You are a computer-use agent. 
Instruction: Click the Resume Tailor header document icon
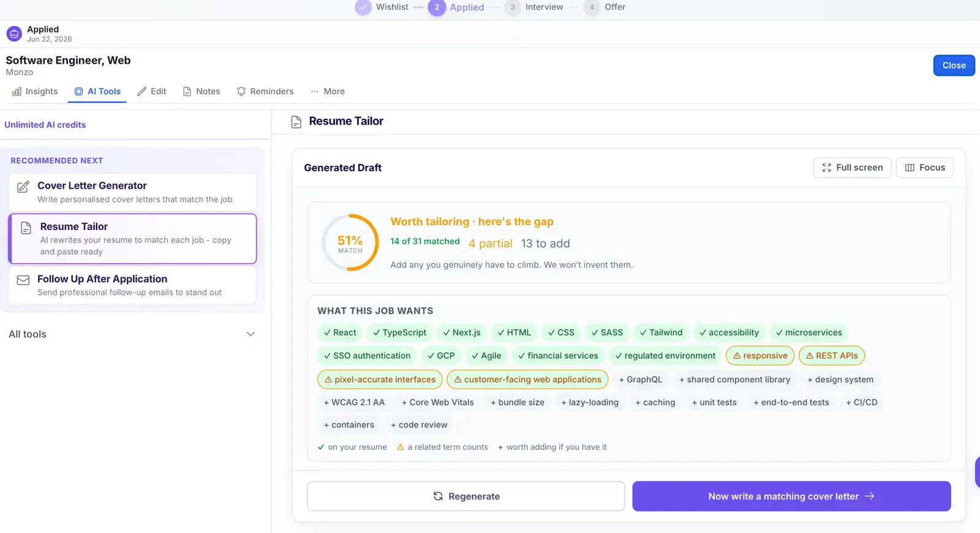pos(296,122)
